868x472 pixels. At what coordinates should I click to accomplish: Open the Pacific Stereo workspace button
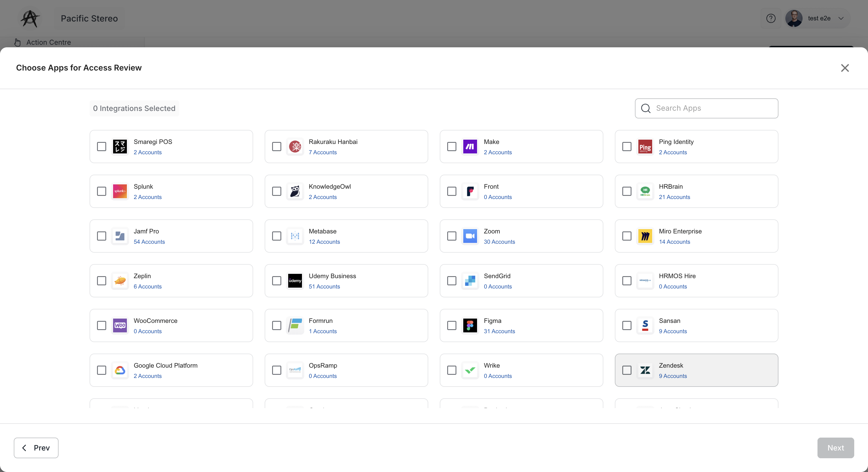tap(89, 19)
